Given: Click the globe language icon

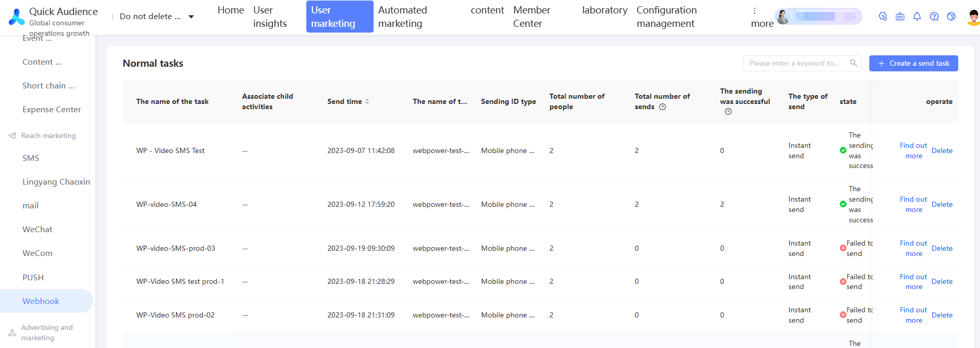Looking at the screenshot, I should point(951,17).
